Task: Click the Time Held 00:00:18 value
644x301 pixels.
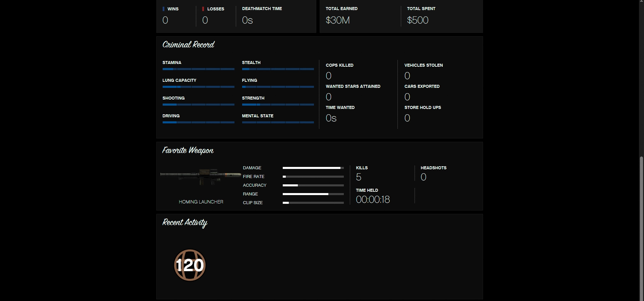Action: 373,200
